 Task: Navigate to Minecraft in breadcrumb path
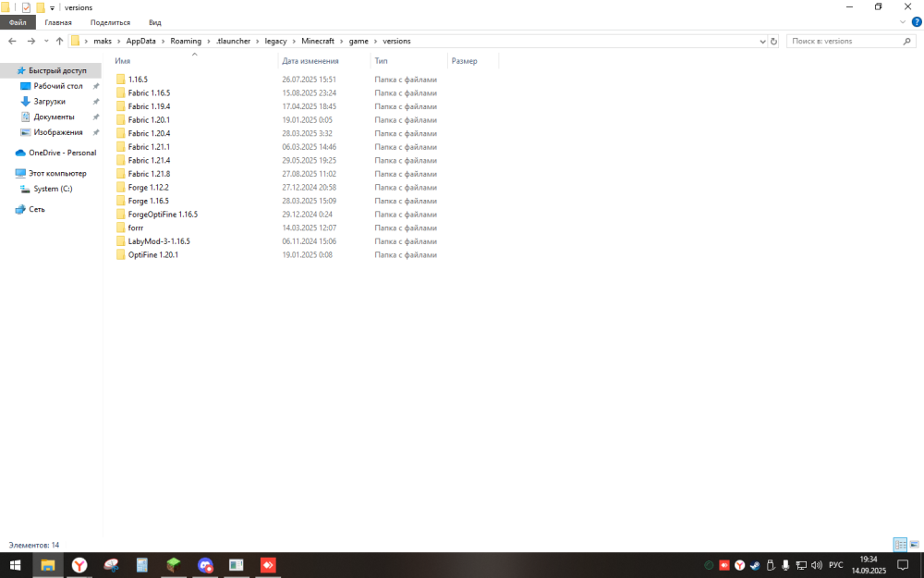click(x=318, y=42)
